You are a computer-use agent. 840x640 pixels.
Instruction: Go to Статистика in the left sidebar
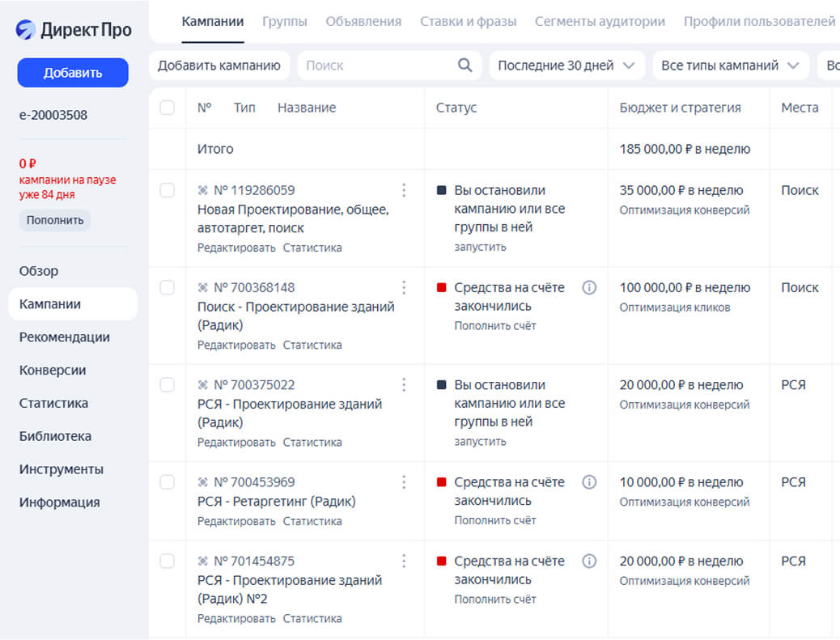(x=54, y=403)
